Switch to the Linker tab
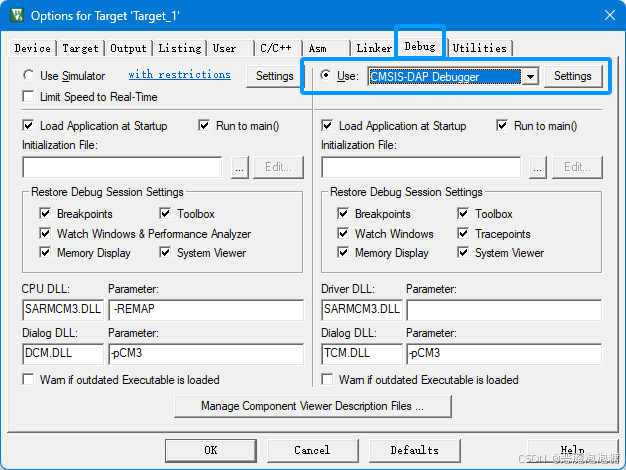 [374, 48]
